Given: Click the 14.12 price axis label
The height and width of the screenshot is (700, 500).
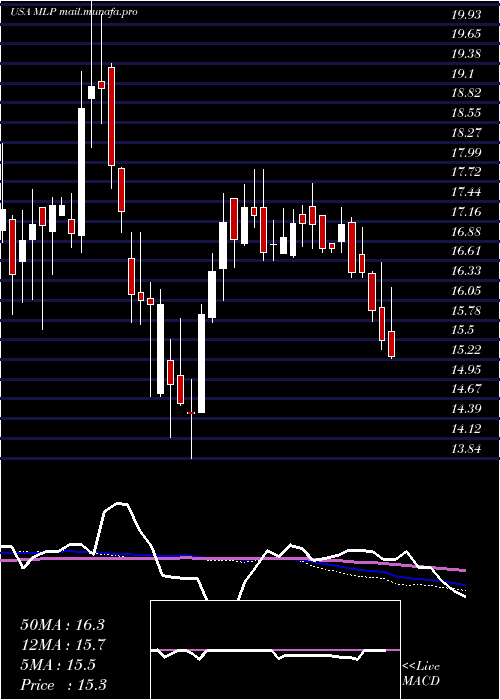Looking at the screenshot, I should (x=466, y=429).
